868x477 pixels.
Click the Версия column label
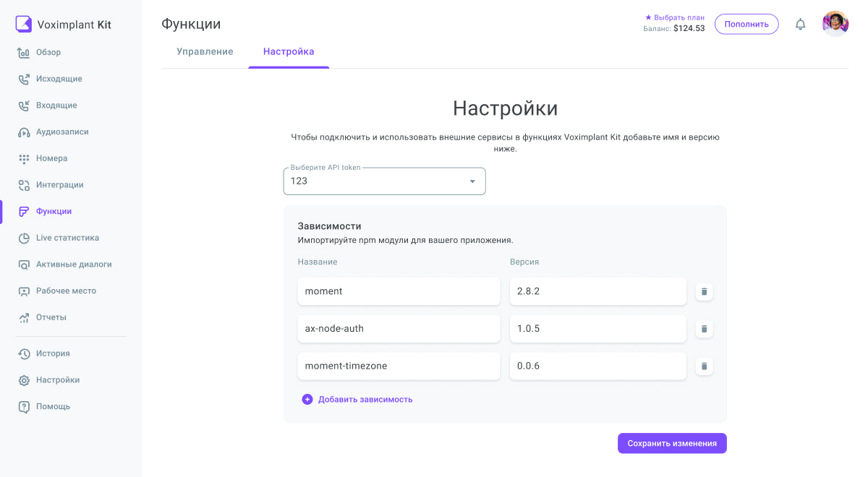(x=524, y=262)
